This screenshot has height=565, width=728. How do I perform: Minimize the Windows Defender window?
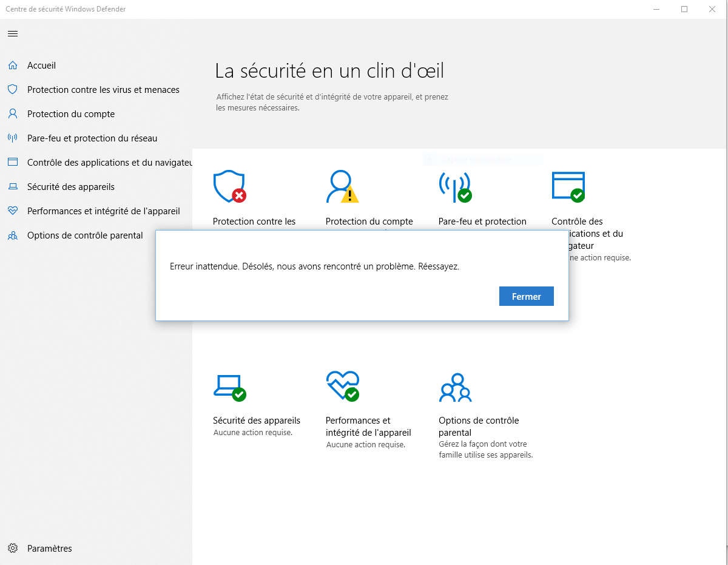click(x=656, y=9)
